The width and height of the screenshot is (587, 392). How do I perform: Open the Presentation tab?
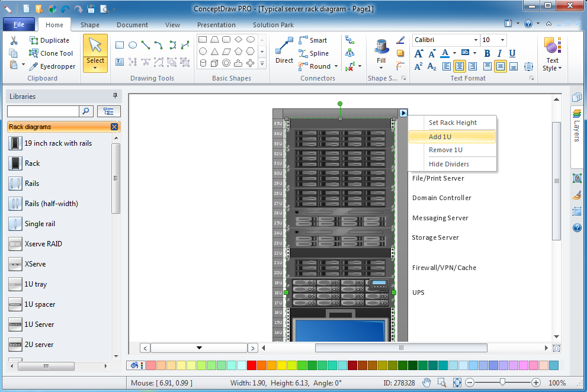[x=216, y=25]
